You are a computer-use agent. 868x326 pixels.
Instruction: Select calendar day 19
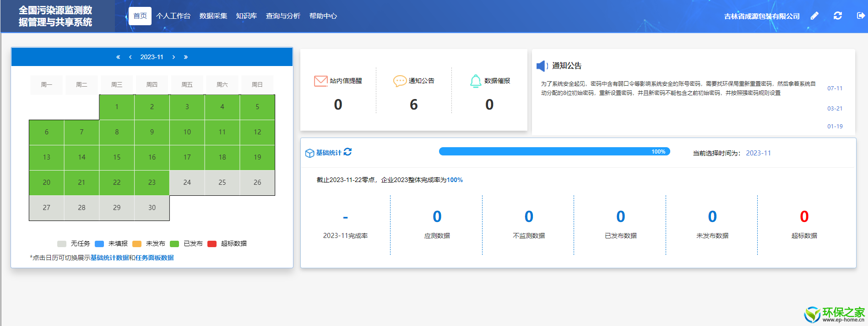click(x=257, y=158)
